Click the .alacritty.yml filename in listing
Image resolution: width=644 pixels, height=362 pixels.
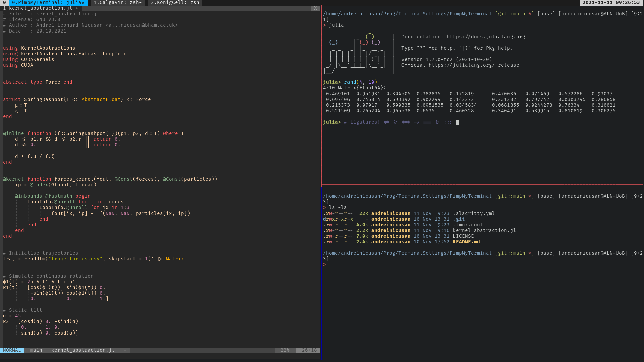[474, 214]
